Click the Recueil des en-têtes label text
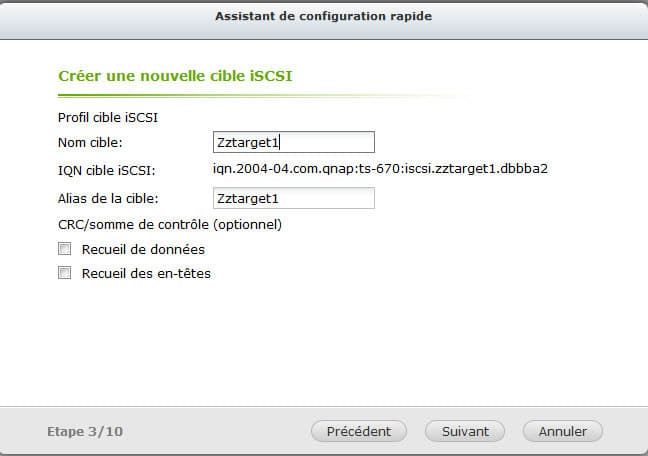This screenshot has width=648, height=456. coord(146,273)
